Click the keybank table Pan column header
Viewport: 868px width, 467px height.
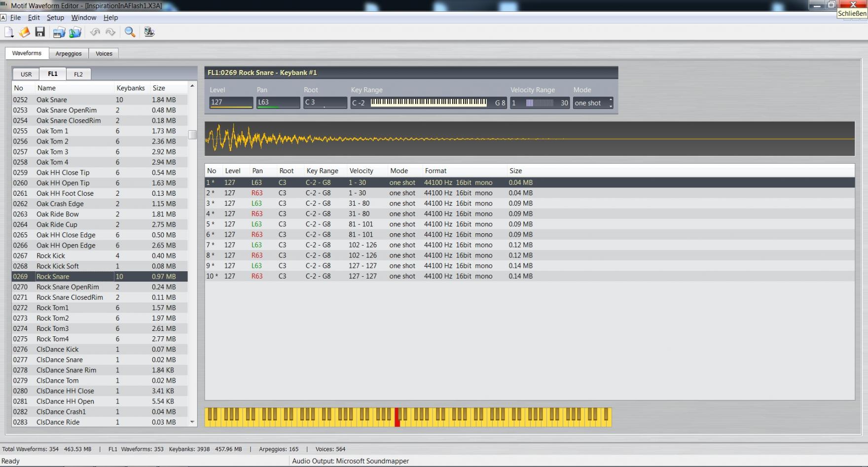pyautogui.click(x=263, y=171)
